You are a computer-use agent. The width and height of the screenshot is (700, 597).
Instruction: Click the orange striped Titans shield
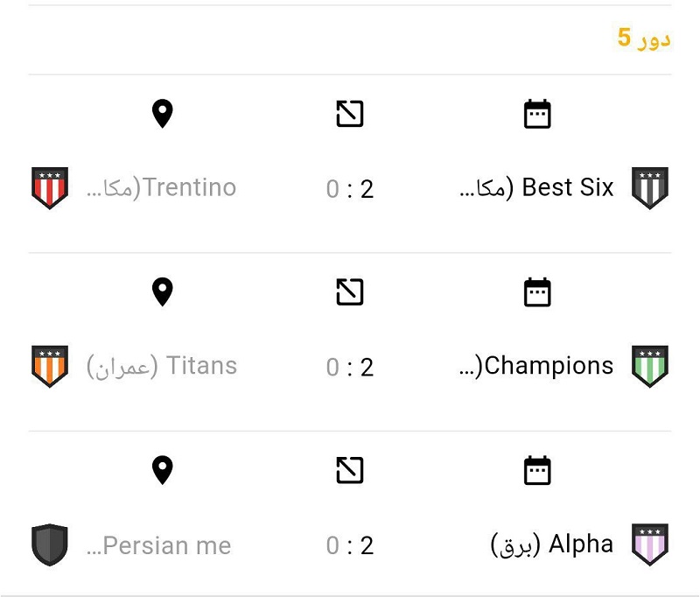coord(50,366)
